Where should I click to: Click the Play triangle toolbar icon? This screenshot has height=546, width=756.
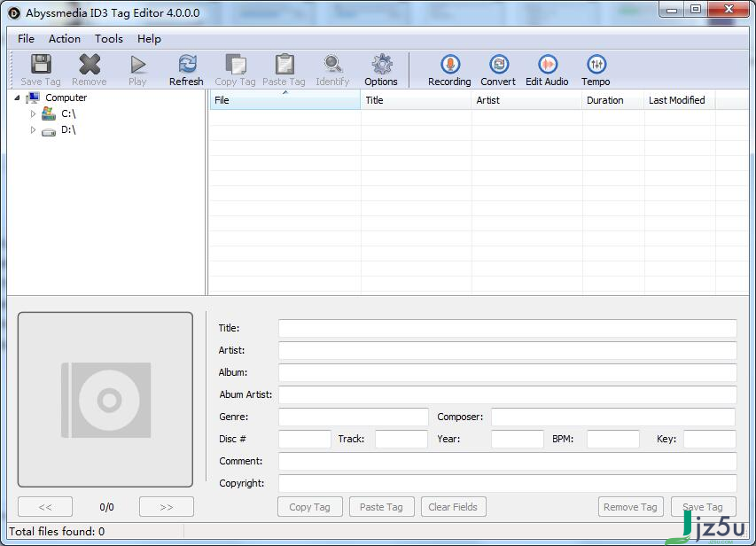(x=138, y=64)
